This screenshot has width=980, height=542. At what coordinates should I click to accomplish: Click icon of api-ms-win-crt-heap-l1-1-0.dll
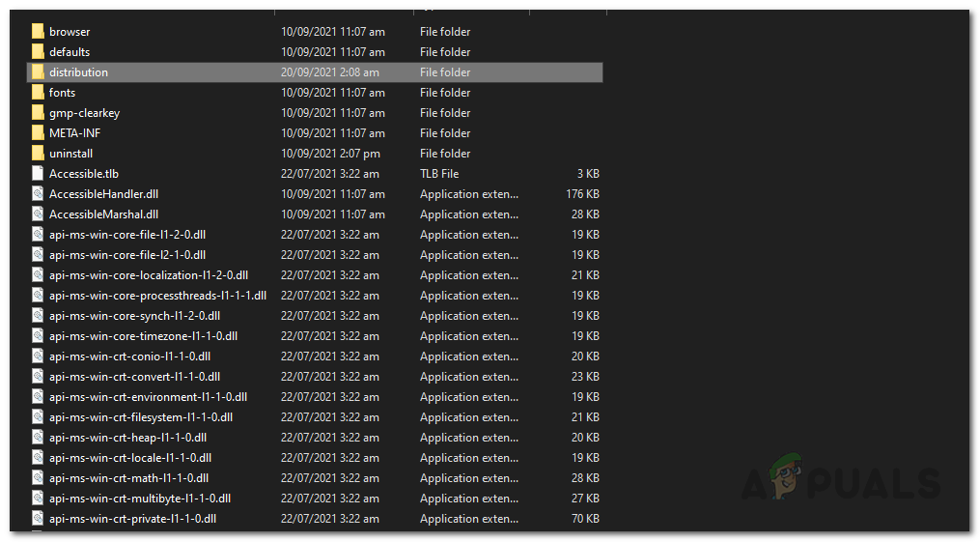click(x=38, y=438)
